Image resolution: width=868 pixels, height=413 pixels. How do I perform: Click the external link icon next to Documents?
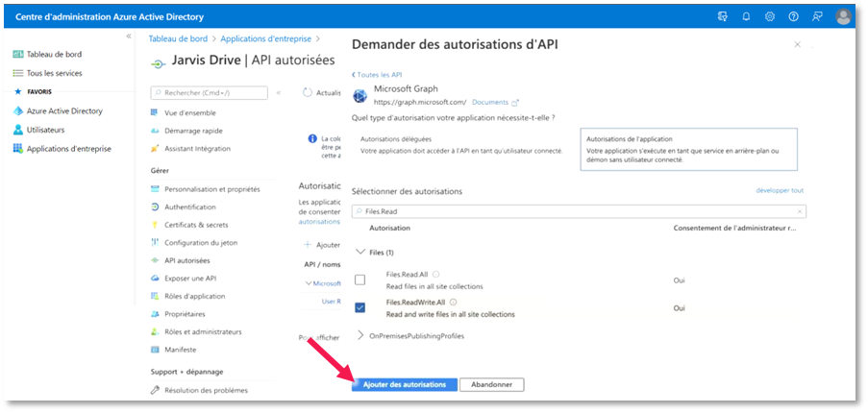pyautogui.click(x=515, y=102)
